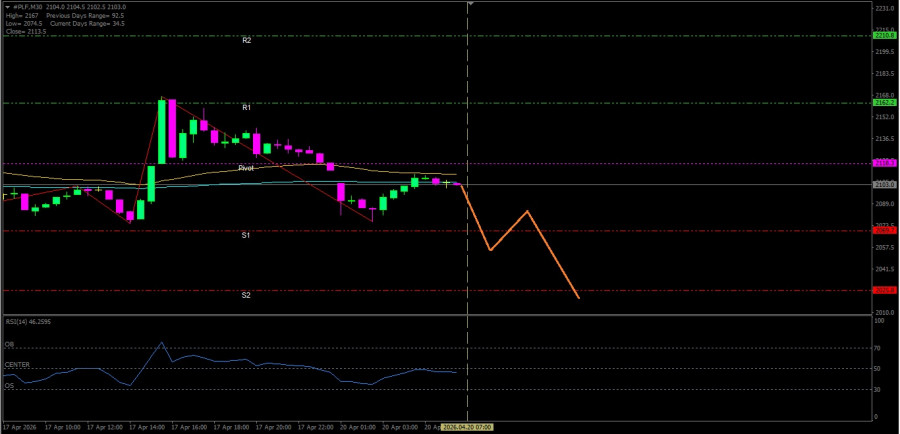This screenshot has height=434, width=900.
Task: Select the green 2162.2 price tag
Action: (883, 102)
